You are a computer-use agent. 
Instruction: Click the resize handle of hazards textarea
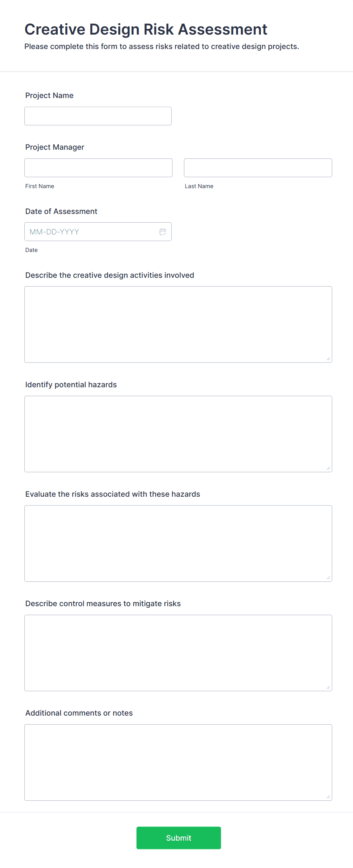click(x=328, y=468)
